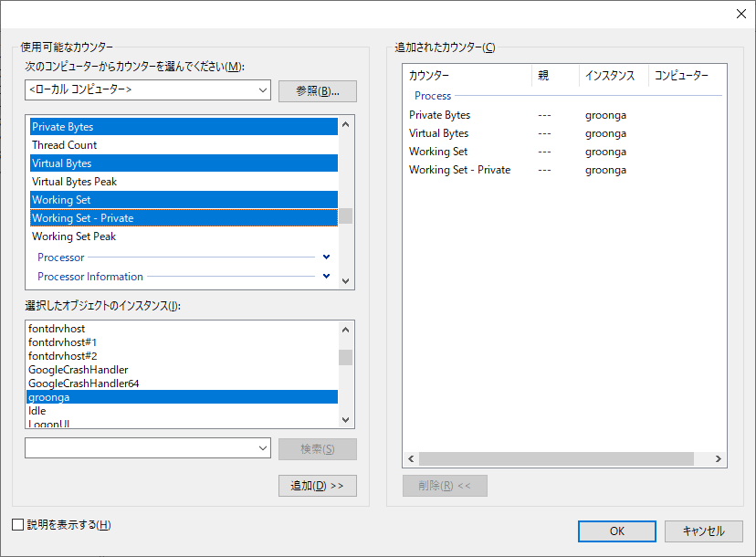Image resolution: width=756 pixels, height=557 pixels.
Task: Expand the Processor counter group chevron
Action: click(326, 257)
